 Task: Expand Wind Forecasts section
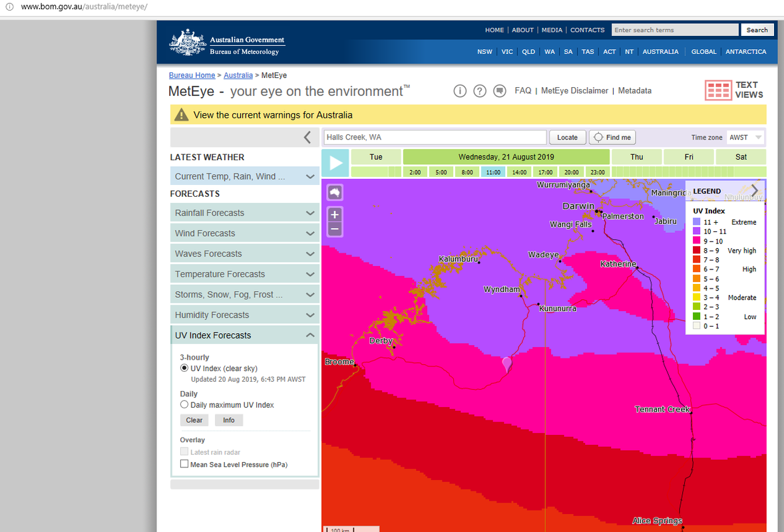click(x=244, y=233)
